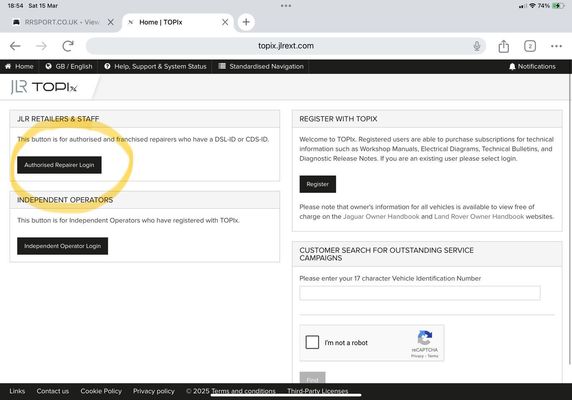Viewport: 572px width, 400px height.
Task: Open Cookie Policy footer link
Action: pos(101,391)
